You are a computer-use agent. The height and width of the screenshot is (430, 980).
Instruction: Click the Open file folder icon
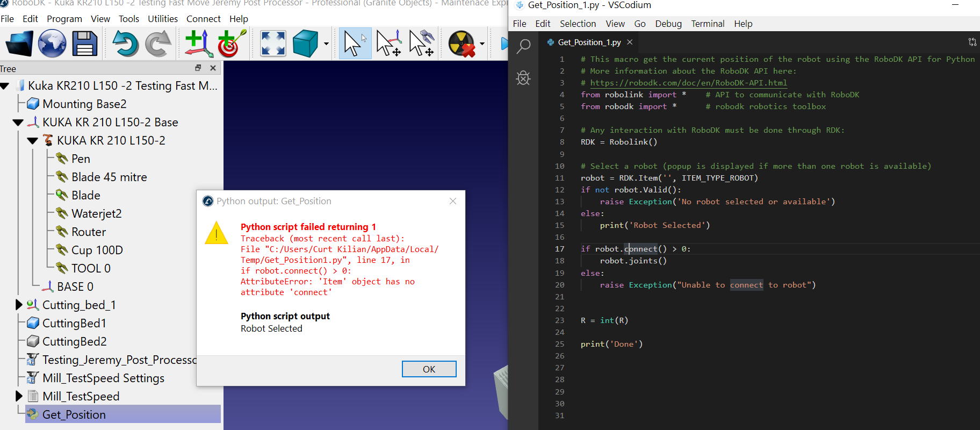[19, 44]
